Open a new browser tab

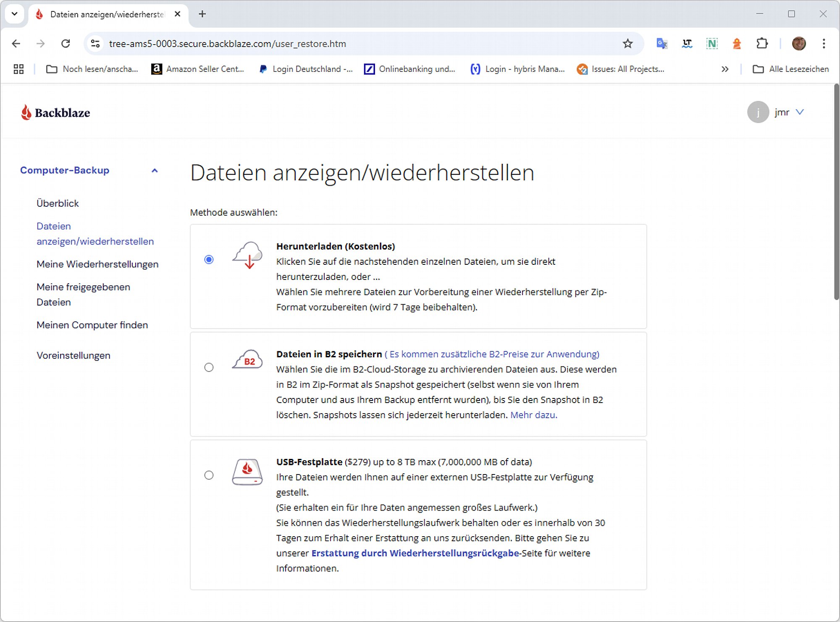(x=202, y=14)
